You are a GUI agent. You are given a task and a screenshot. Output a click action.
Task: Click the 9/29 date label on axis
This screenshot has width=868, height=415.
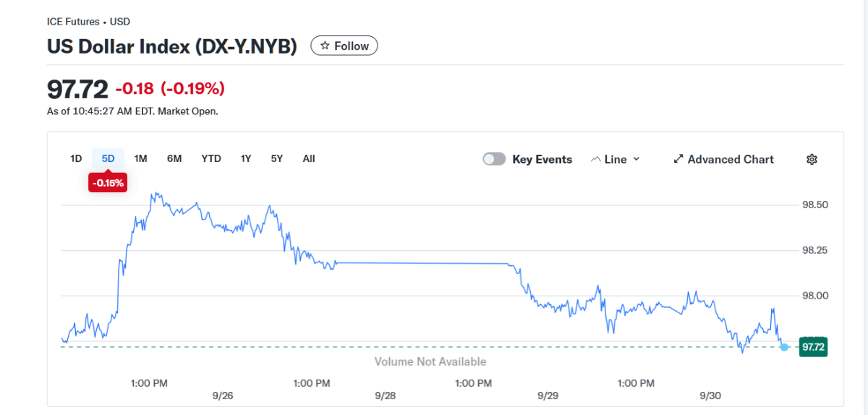pyautogui.click(x=548, y=395)
